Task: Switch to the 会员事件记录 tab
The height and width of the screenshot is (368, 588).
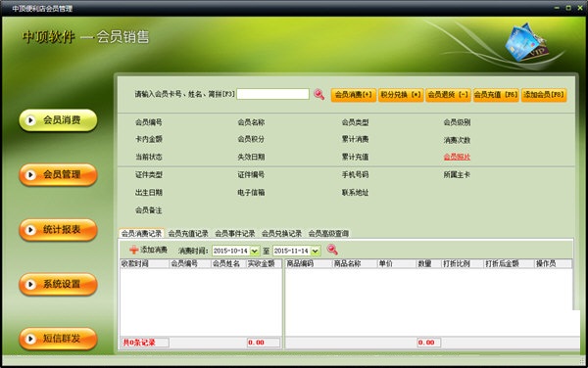Action: pyautogui.click(x=235, y=234)
